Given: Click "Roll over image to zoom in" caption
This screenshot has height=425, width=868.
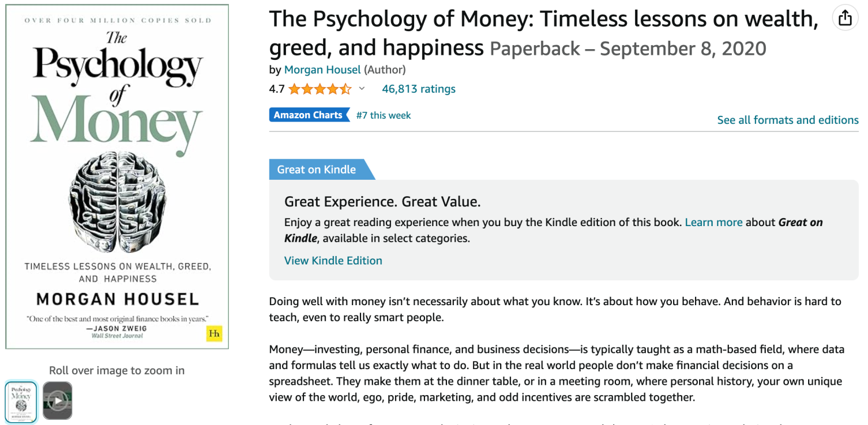Looking at the screenshot, I should [x=117, y=371].
